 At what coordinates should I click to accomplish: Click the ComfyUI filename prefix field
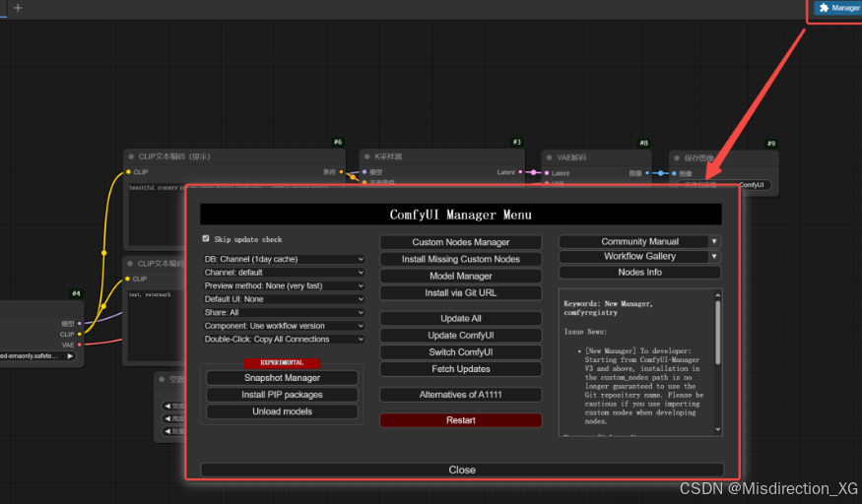[x=723, y=185]
